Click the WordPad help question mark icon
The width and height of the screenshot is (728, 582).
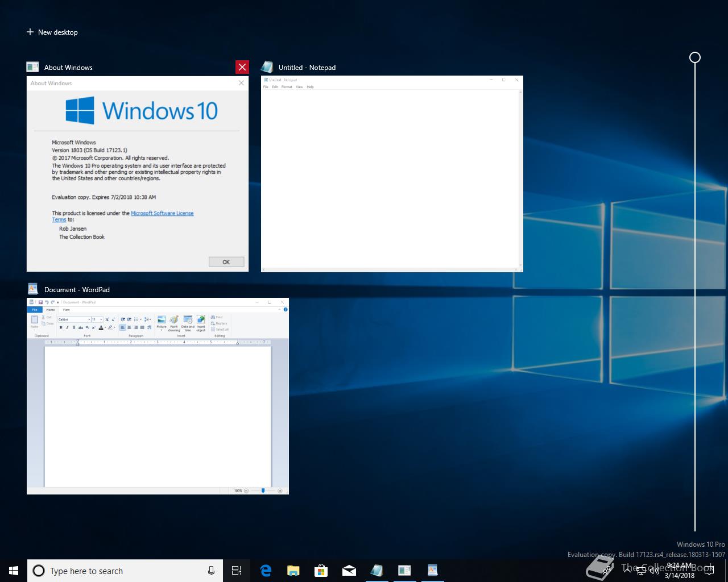pos(286,310)
